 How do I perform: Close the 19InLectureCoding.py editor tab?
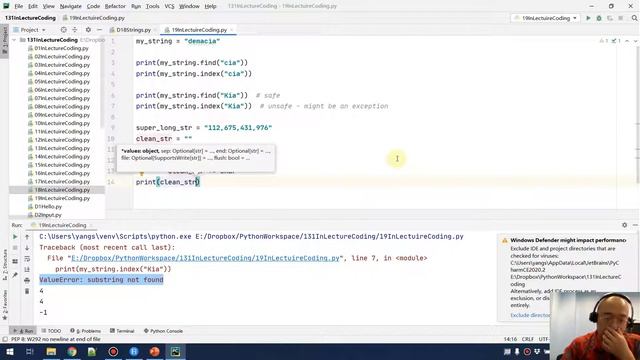(x=232, y=30)
